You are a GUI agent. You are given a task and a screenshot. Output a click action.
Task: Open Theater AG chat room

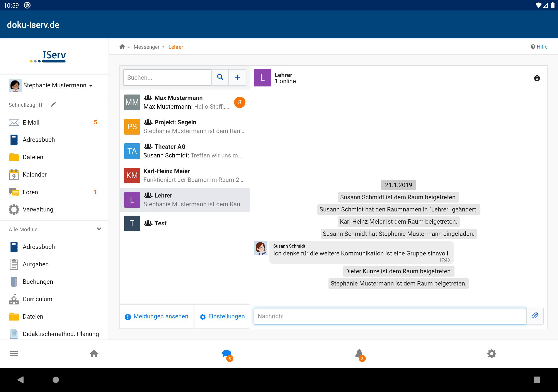[x=185, y=151]
